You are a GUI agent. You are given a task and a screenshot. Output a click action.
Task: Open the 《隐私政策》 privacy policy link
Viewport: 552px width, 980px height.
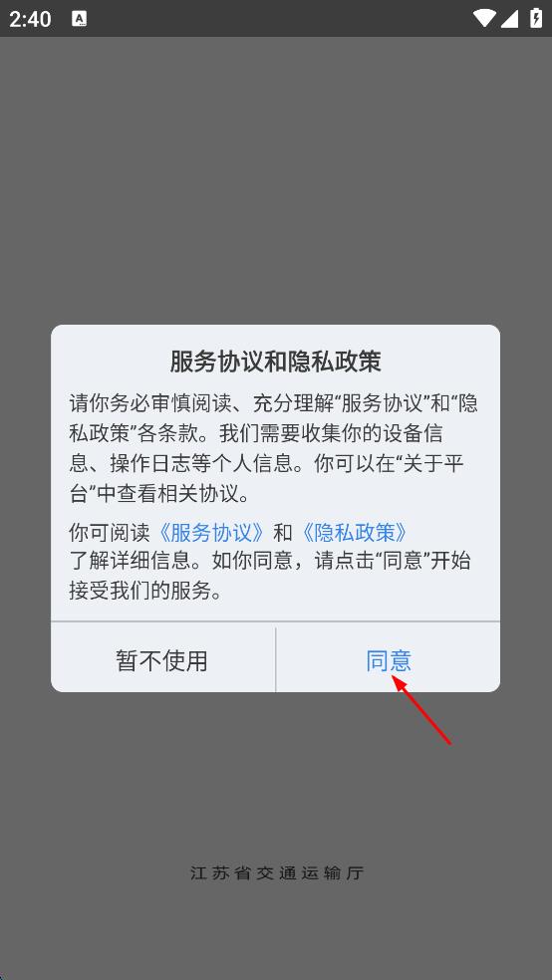355,533
